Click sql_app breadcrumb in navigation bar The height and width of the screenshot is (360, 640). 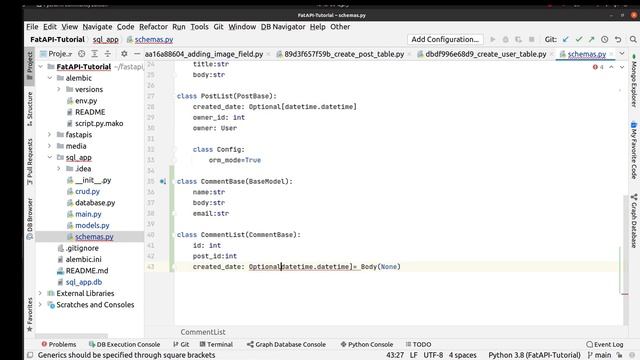(105, 40)
